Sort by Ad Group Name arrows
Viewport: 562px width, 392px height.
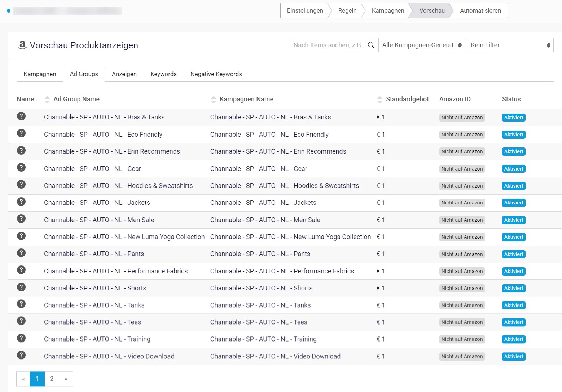[47, 100]
